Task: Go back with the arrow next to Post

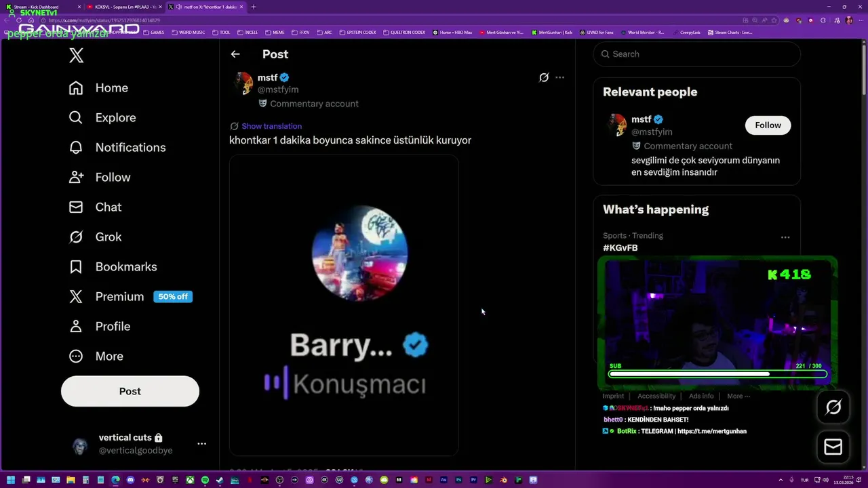Action: (235, 54)
